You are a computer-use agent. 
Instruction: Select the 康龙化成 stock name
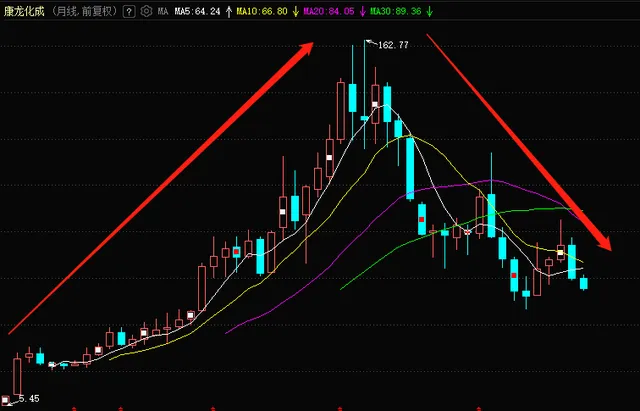pyautogui.click(x=30, y=11)
